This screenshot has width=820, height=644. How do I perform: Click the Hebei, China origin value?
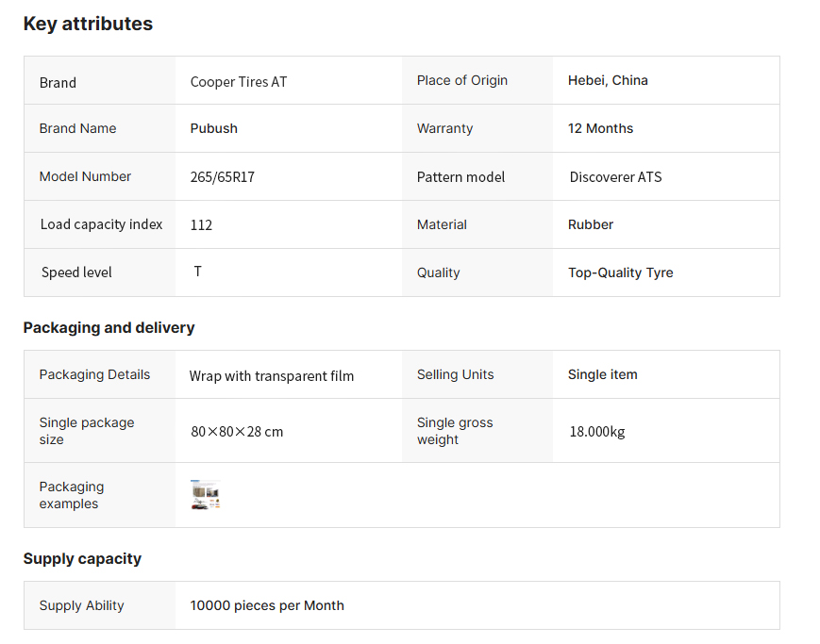(608, 80)
